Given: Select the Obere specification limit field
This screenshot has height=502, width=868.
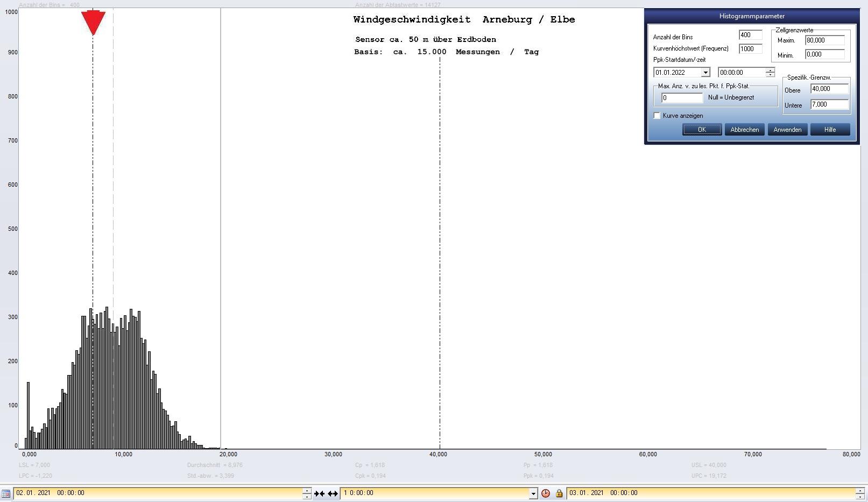Looking at the screenshot, I should 829,89.
